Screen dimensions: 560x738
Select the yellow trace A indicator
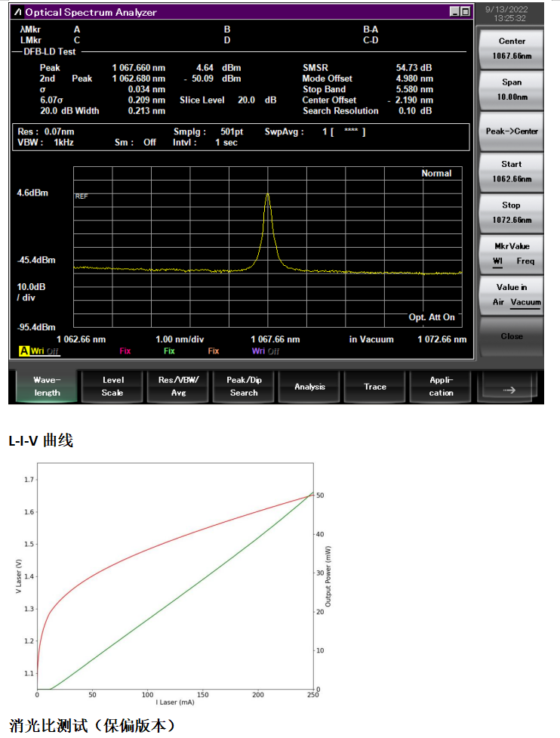[x=24, y=351]
